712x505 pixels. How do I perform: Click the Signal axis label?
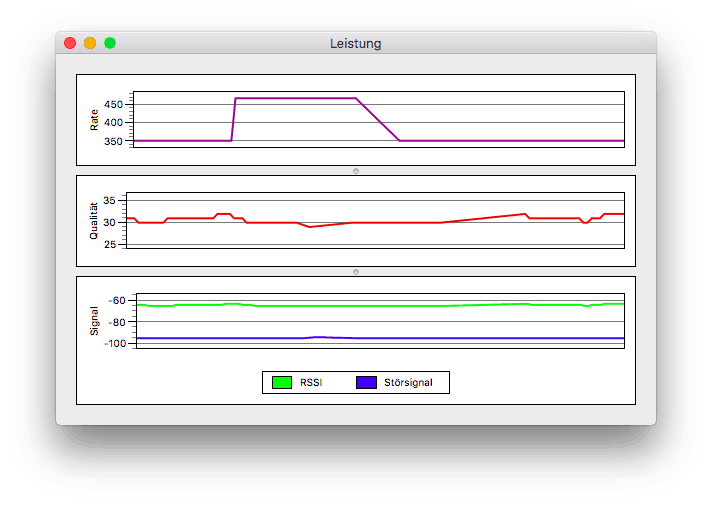point(95,320)
